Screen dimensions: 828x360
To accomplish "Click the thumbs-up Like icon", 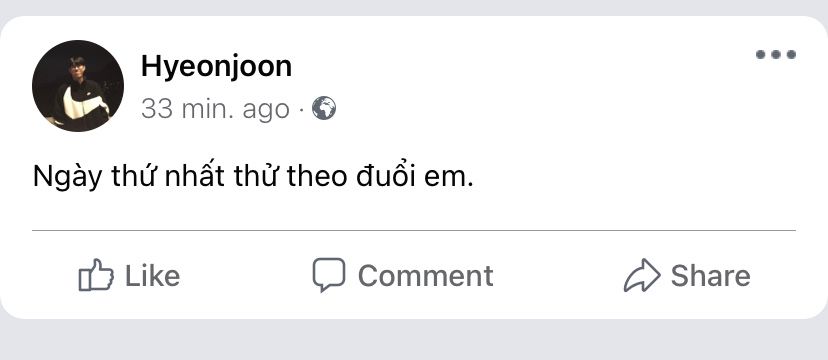I will [96, 274].
